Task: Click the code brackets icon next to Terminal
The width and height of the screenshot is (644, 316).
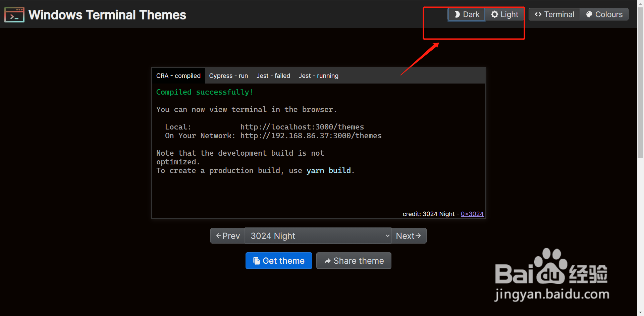Action: click(x=538, y=14)
